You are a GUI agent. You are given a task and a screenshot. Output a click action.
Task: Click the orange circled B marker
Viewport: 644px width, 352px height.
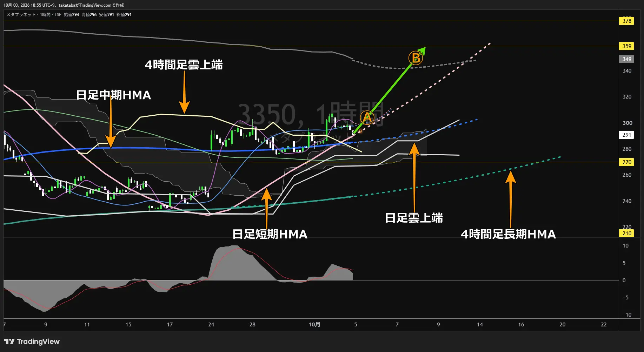click(416, 58)
